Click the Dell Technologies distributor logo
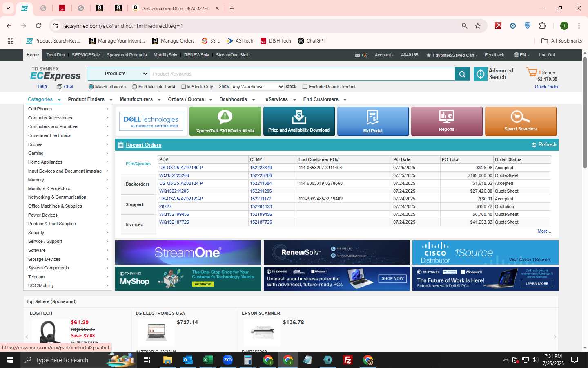Viewport: 588px width, 368px height. point(151,121)
